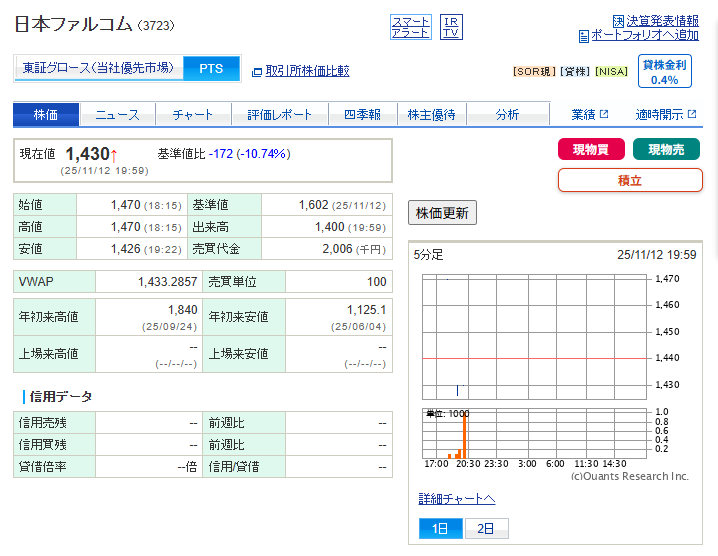Switch to the PTS market toggle

(211, 68)
